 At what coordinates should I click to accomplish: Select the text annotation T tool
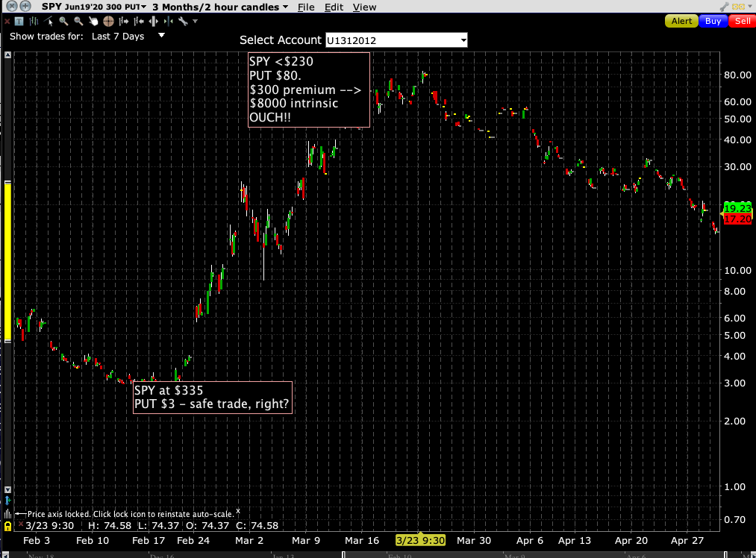click(x=19, y=21)
